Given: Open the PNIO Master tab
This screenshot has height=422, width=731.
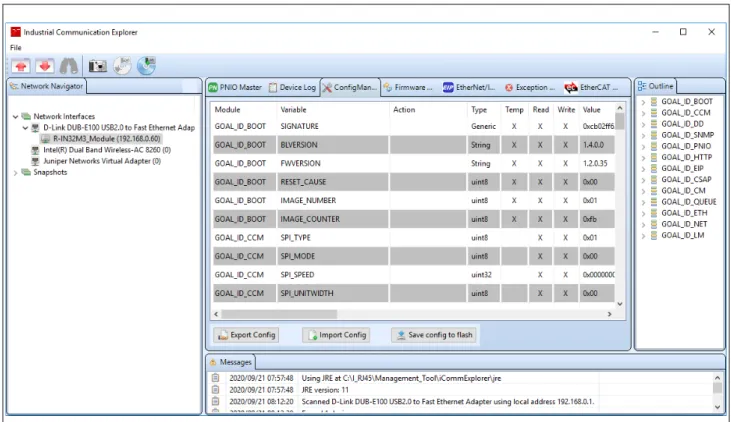Looking at the screenshot, I should (x=235, y=87).
